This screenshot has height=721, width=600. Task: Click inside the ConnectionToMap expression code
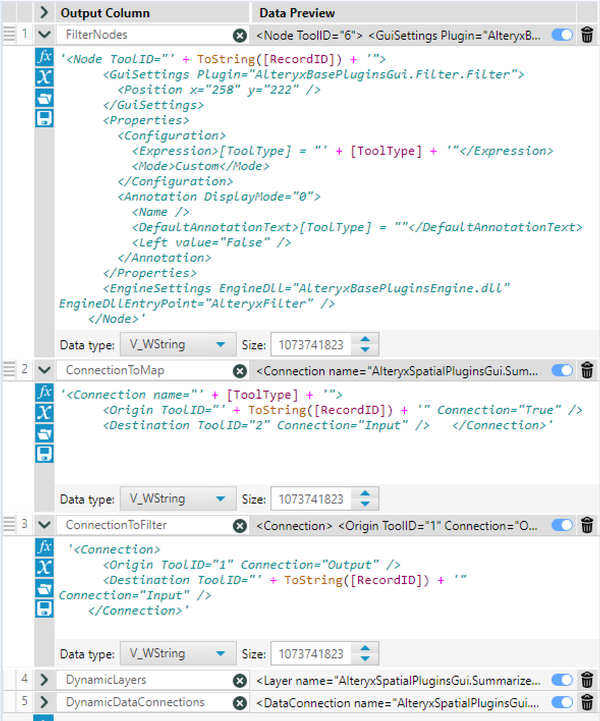point(326,435)
